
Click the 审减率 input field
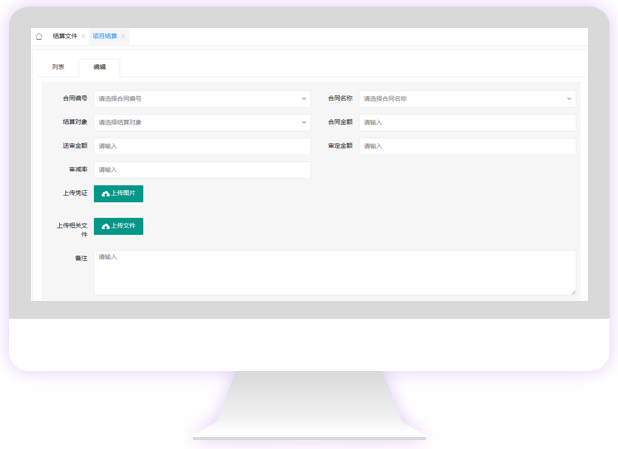(202, 170)
